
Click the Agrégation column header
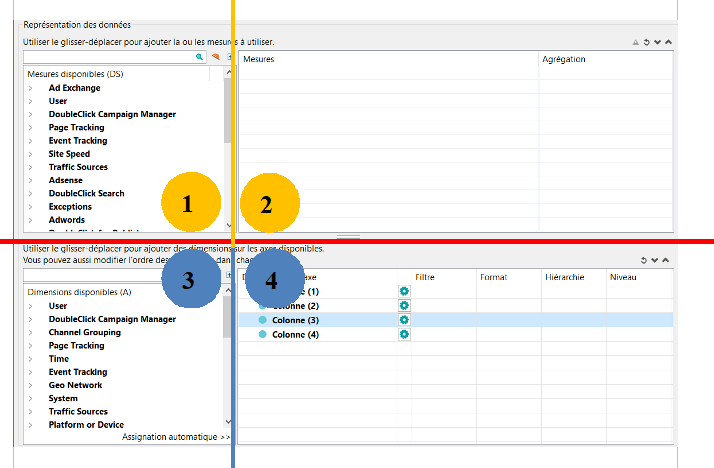coord(564,60)
